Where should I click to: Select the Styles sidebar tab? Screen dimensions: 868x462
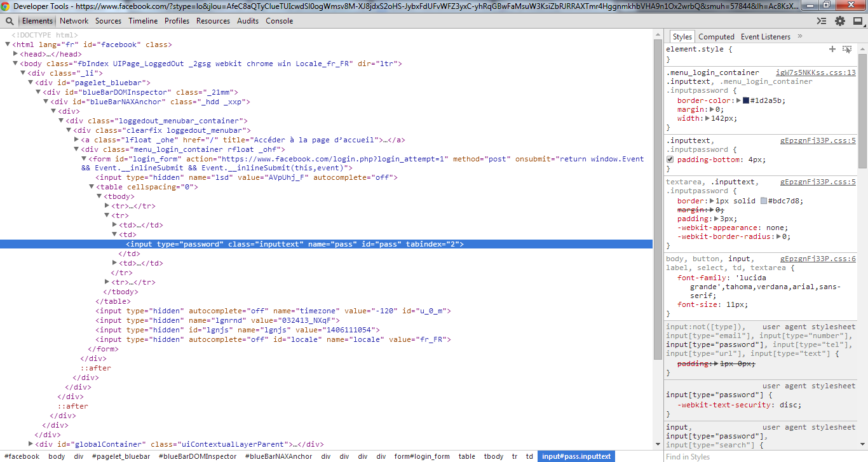coord(682,37)
